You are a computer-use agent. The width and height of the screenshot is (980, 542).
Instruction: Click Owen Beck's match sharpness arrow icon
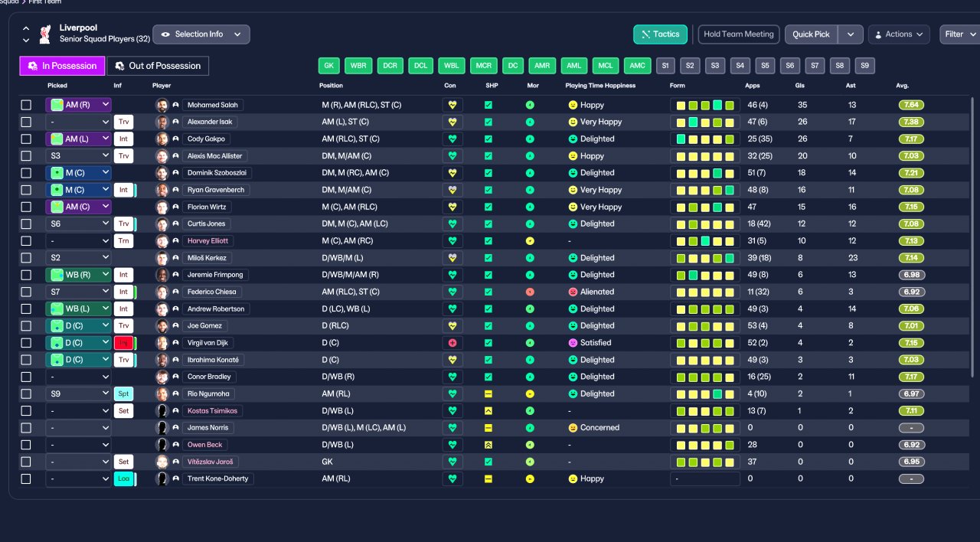(488, 445)
